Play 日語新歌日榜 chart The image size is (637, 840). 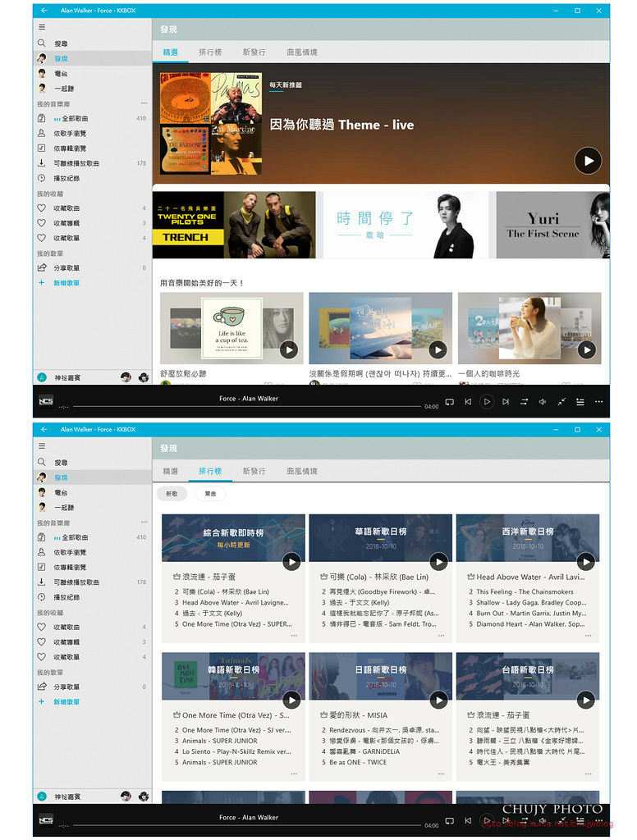click(x=438, y=701)
